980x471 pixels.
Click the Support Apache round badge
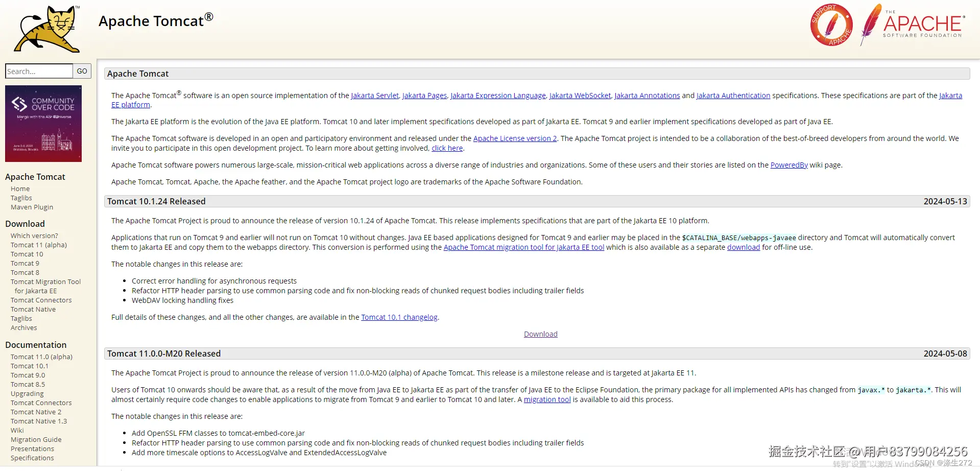coord(831,25)
